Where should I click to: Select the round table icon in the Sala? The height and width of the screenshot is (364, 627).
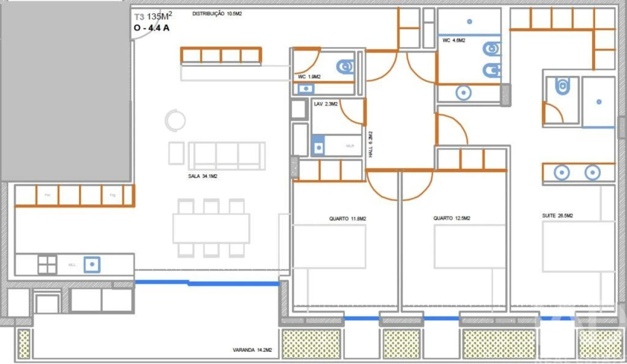click(x=176, y=120)
